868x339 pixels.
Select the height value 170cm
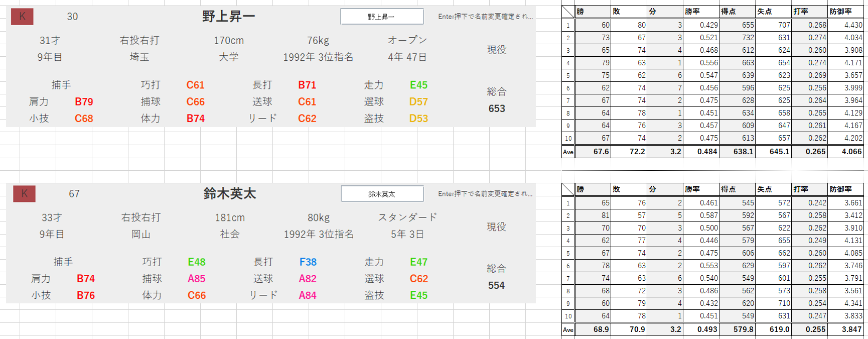(229, 40)
